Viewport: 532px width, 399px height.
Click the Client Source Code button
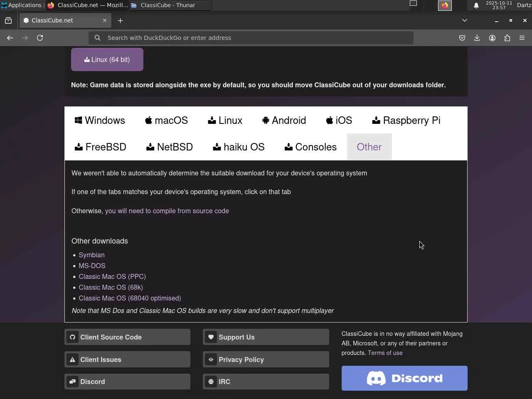pos(127,337)
